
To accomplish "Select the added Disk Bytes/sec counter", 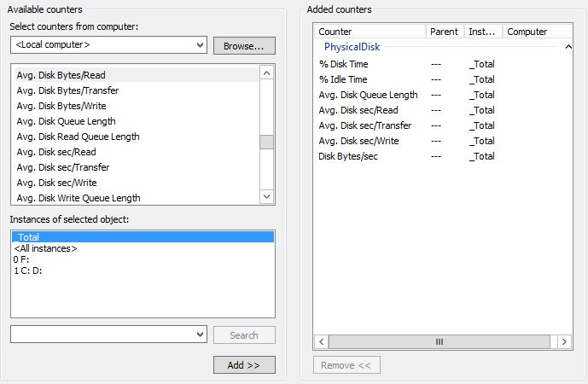I will [443, 156].
